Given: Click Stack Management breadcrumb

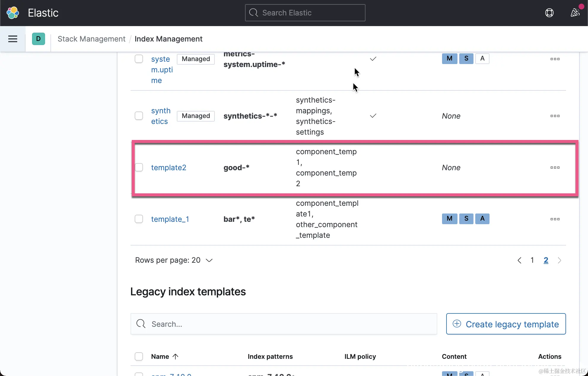Looking at the screenshot, I should pyautogui.click(x=91, y=39).
